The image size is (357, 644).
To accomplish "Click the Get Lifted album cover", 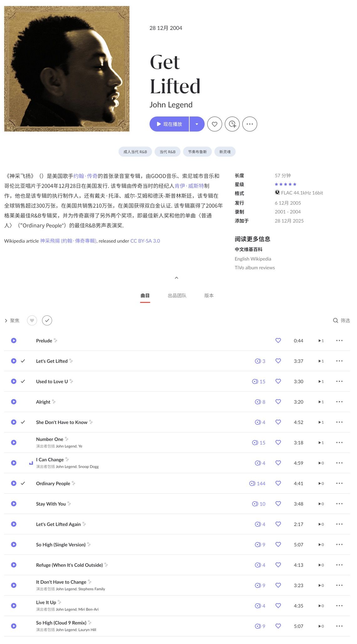I will click(x=67, y=69).
